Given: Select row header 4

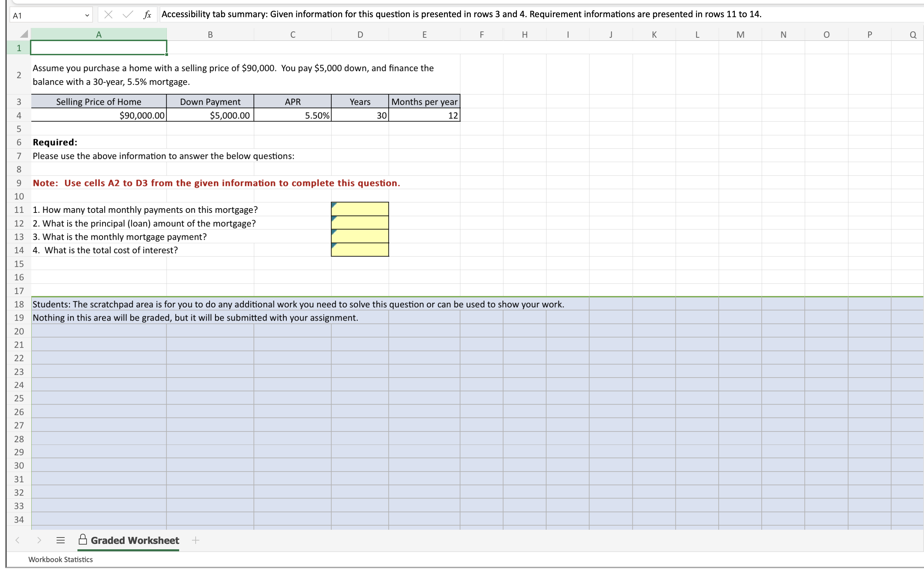Looking at the screenshot, I should [19, 116].
